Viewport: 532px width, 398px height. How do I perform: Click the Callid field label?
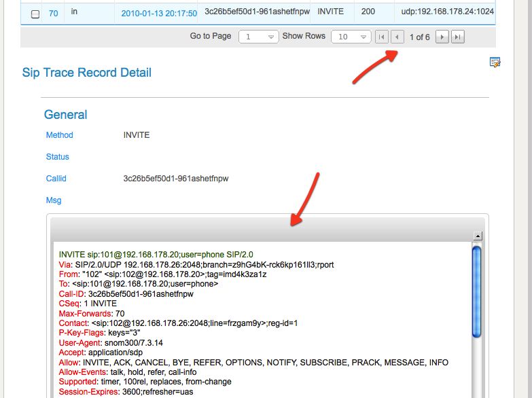(x=56, y=179)
